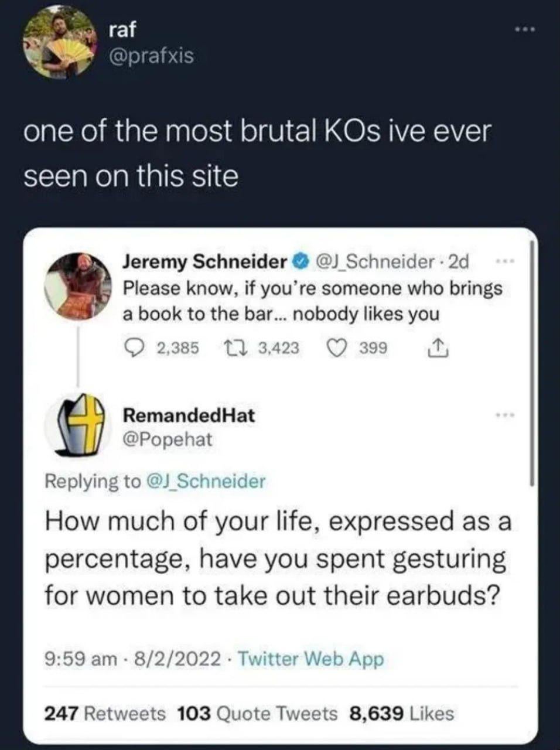
Task: Open the Twitter Web App source link
Action: coord(311,659)
